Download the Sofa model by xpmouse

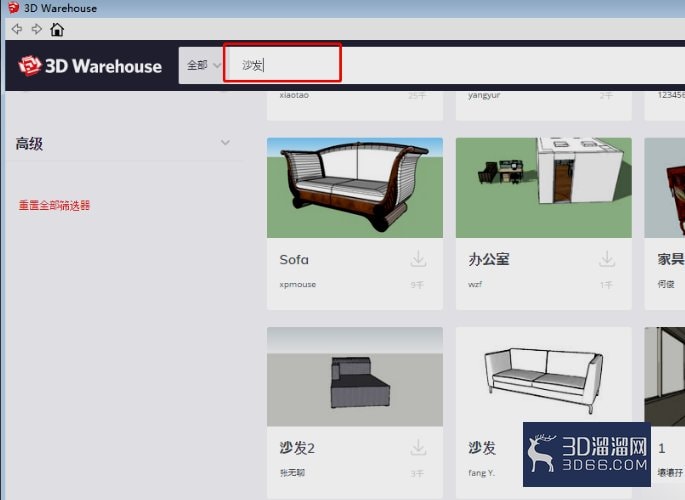418,259
